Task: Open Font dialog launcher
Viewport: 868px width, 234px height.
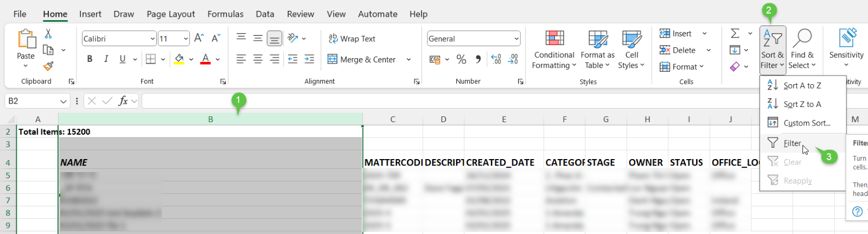Action: click(x=223, y=81)
